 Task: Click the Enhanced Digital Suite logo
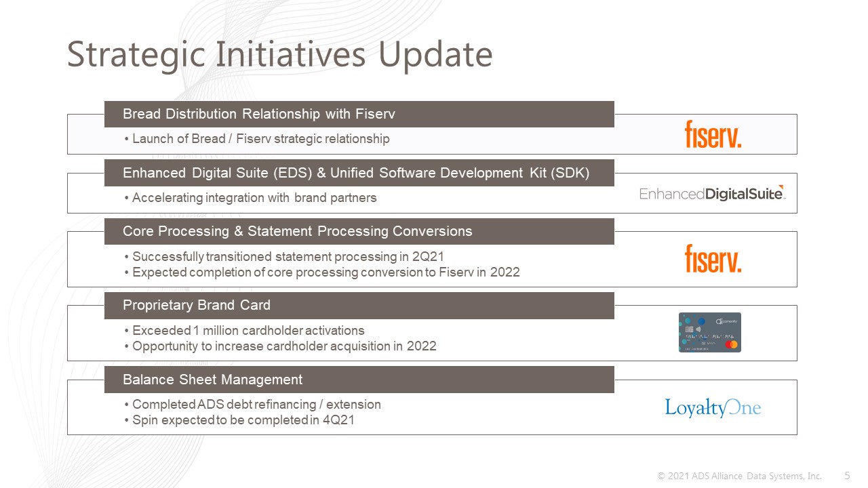[712, 193]
